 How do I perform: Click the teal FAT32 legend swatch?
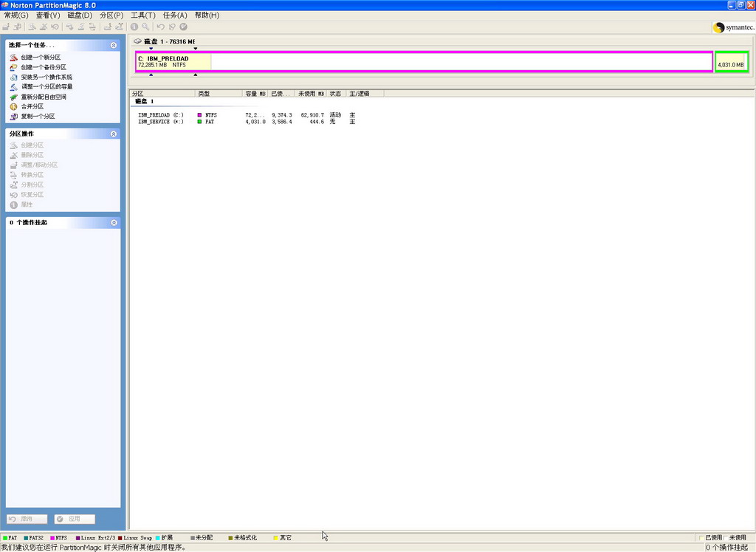point(26,538)
